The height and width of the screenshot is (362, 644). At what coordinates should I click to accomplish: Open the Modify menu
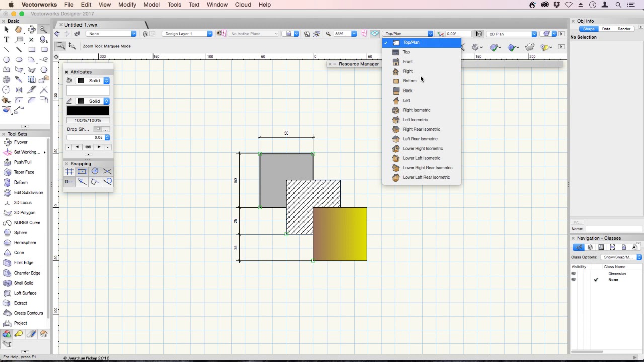[127, 5]
